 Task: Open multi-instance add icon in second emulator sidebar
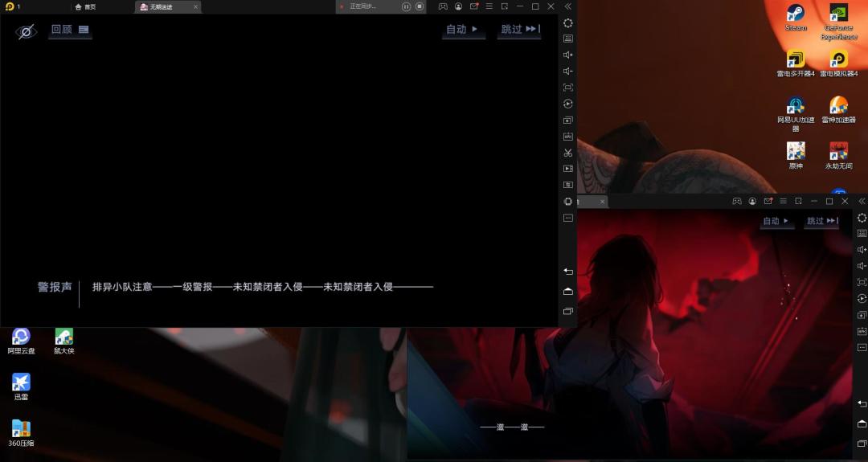click(x=862, y=315)
